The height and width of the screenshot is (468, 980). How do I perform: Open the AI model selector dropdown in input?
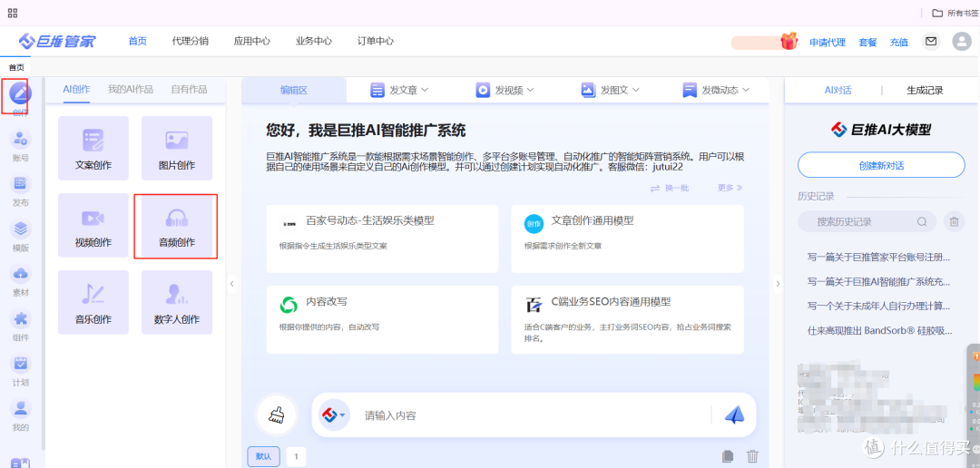click(334, 415)
